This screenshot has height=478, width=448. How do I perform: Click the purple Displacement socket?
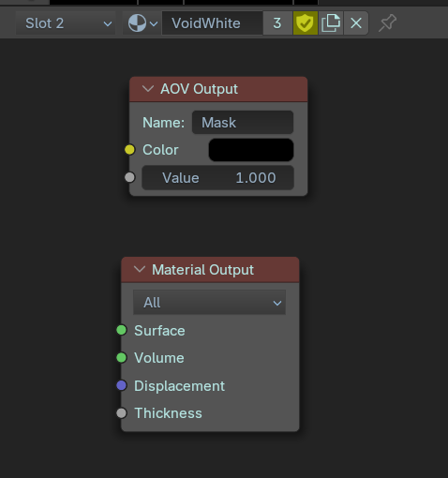(x=122, y=385)
